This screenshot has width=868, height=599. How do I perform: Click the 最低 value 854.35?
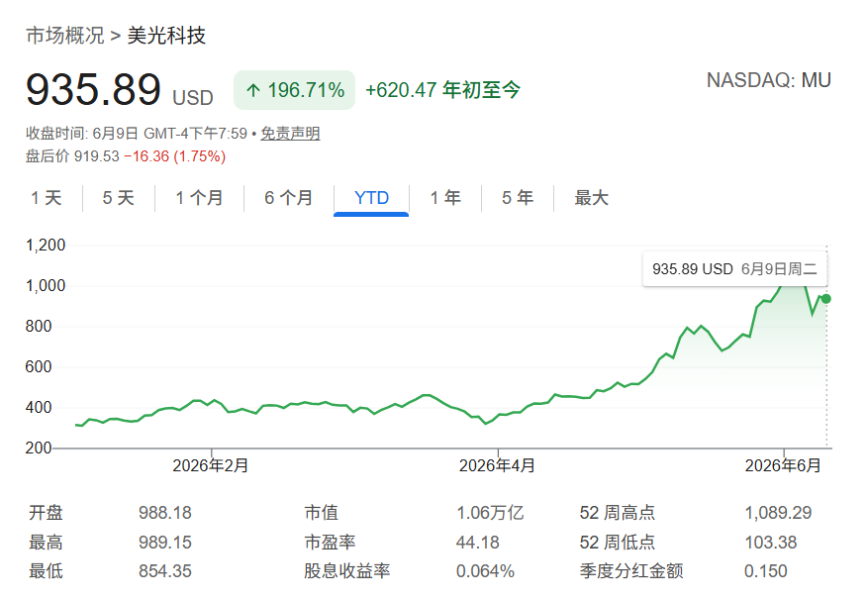[165, 570]
